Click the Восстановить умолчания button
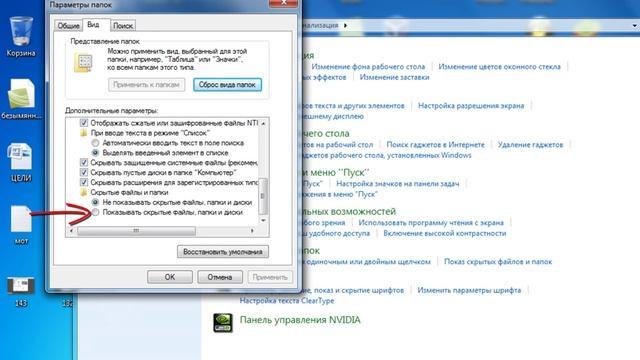Viewport: 640px width, 360px height. click(223, 252)
